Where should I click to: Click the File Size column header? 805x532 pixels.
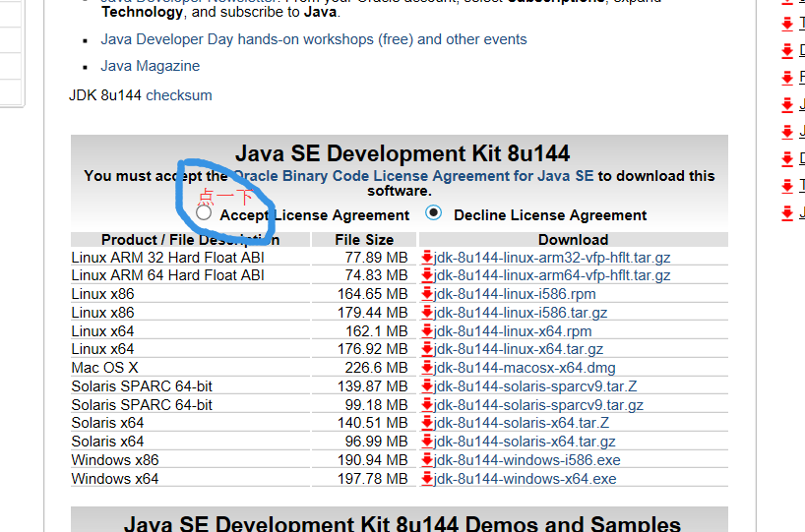point(364,240)
